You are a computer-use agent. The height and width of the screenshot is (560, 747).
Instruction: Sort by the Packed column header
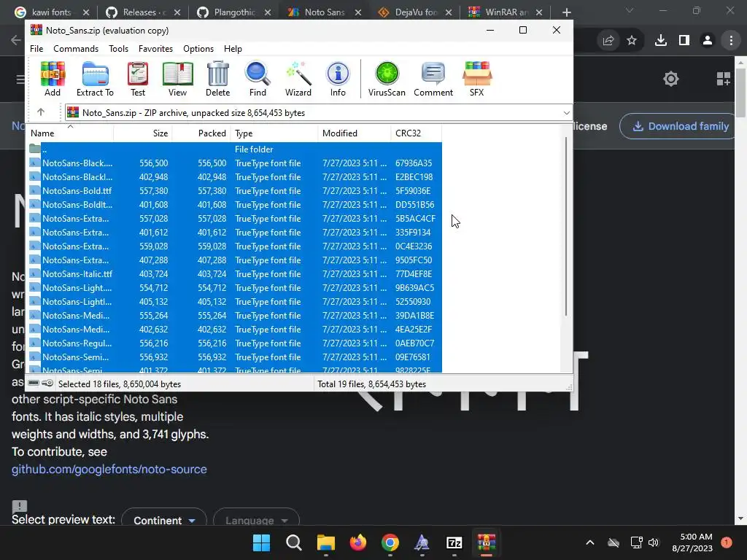point(201,133)
